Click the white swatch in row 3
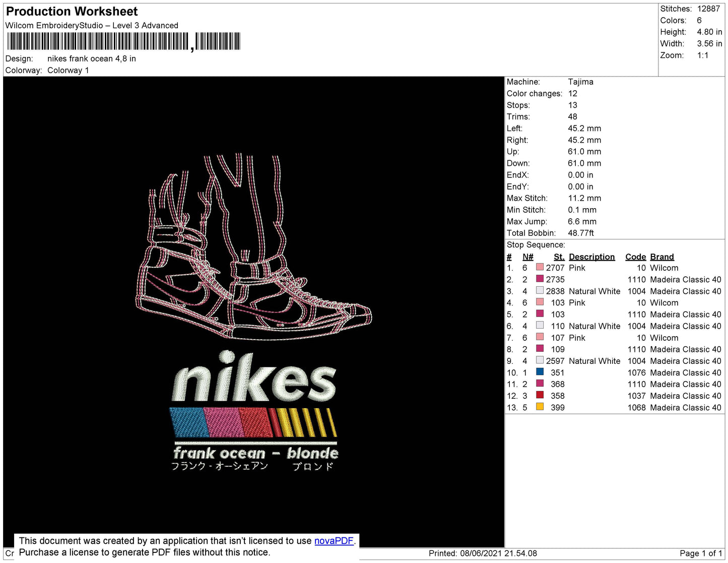The height and width of the screenshot is (563, 728). pyautogui.click(x=540, y=290)
